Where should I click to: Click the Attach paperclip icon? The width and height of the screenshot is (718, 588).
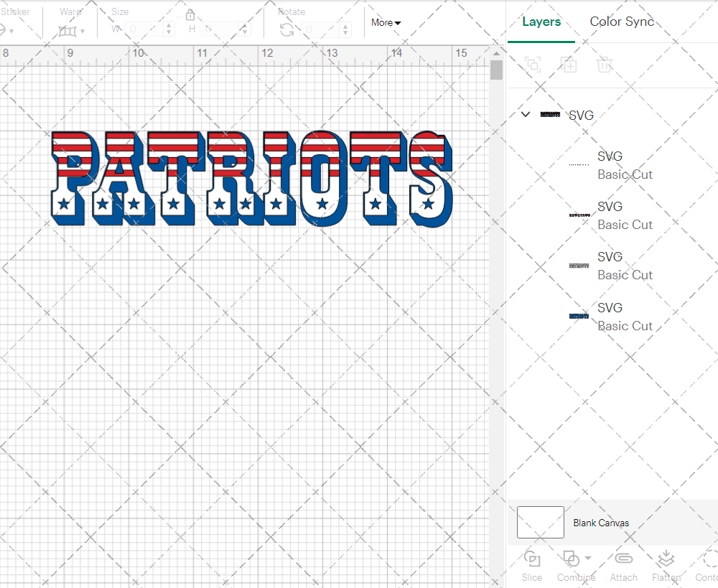(624, 559)
